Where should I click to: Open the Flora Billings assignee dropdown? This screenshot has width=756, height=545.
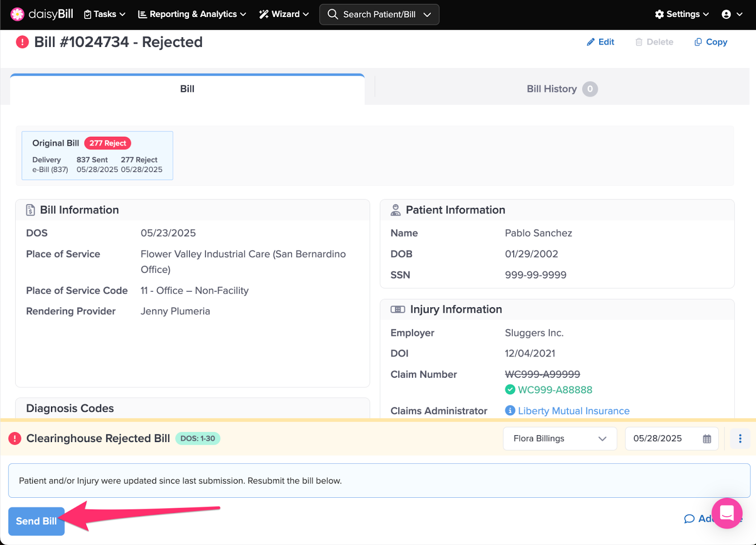(560, 439)
